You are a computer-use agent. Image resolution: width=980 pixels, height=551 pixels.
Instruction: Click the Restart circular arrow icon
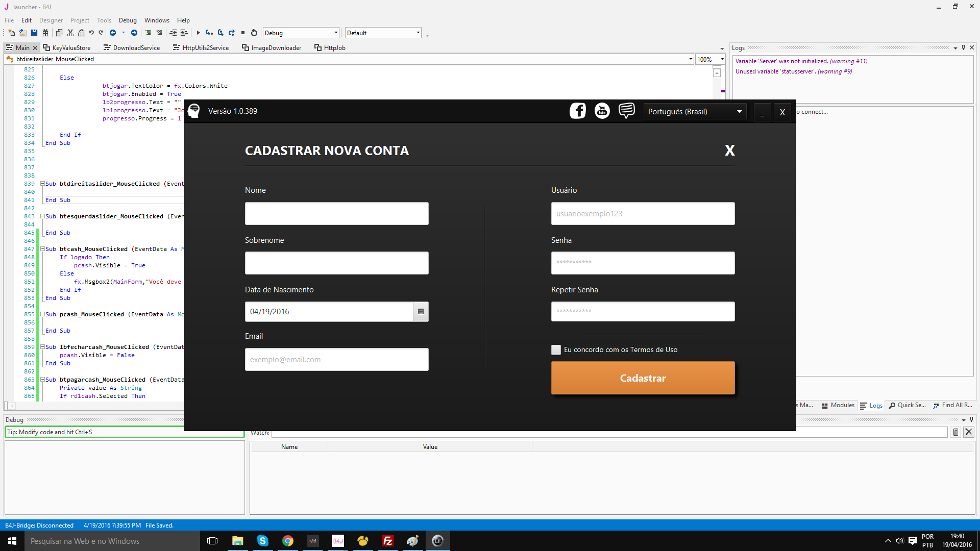[254, 33]
